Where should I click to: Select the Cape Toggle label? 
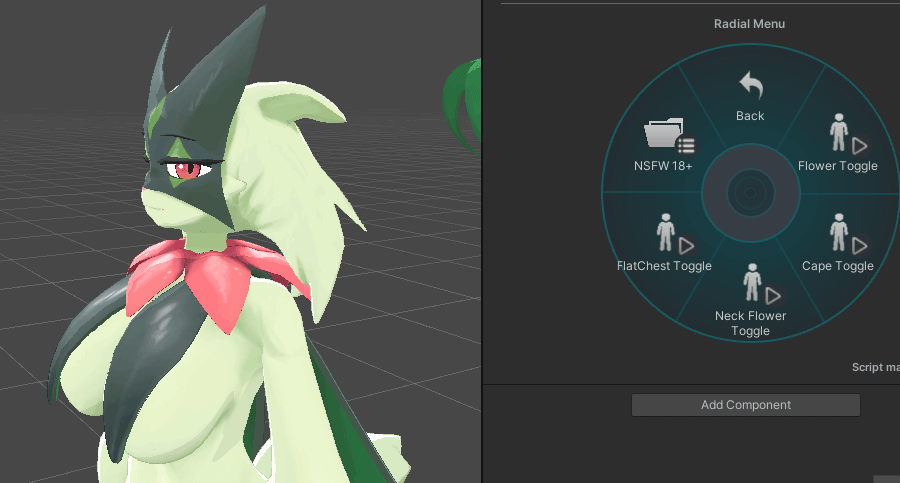tap(837, 266)
